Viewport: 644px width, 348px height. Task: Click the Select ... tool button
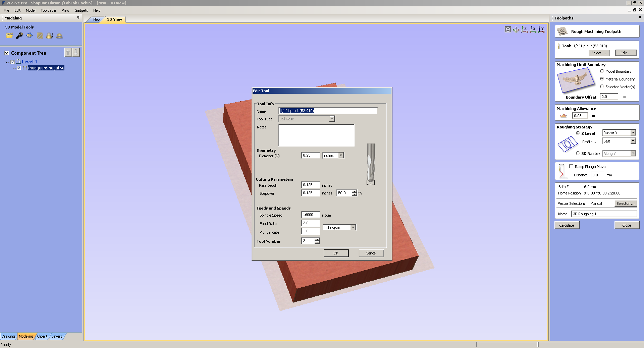[599, 53]
